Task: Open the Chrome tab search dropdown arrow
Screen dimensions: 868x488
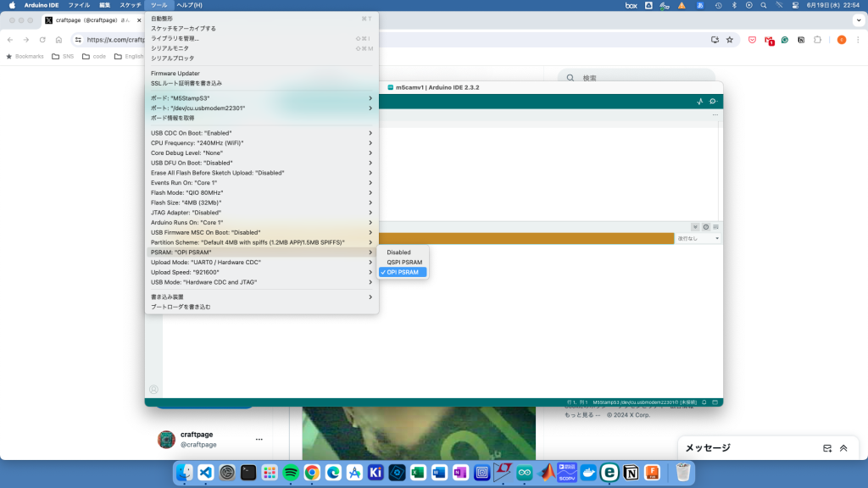Action: pyautogui.click(x=859, y=20)
